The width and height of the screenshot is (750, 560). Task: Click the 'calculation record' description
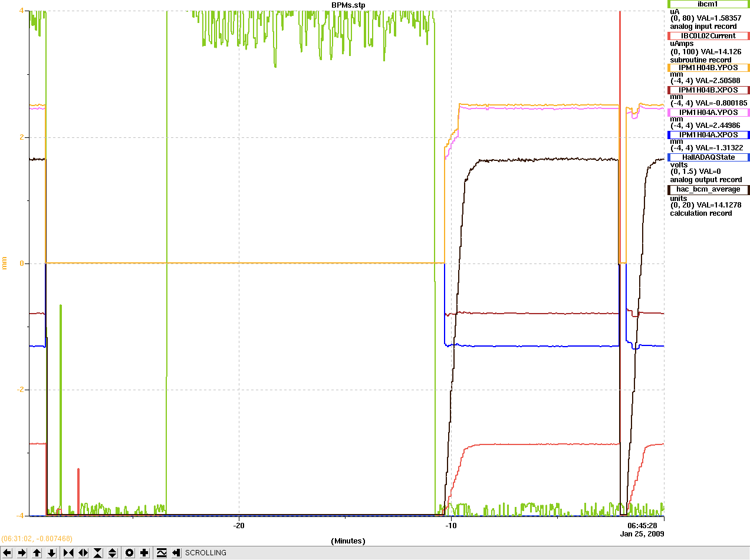click(701, 213)
